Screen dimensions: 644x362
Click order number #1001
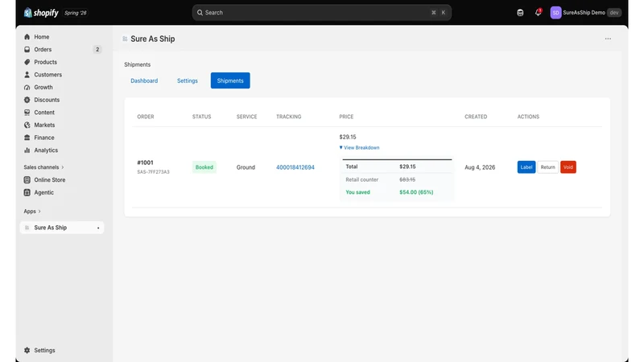[x=145, y=163]
